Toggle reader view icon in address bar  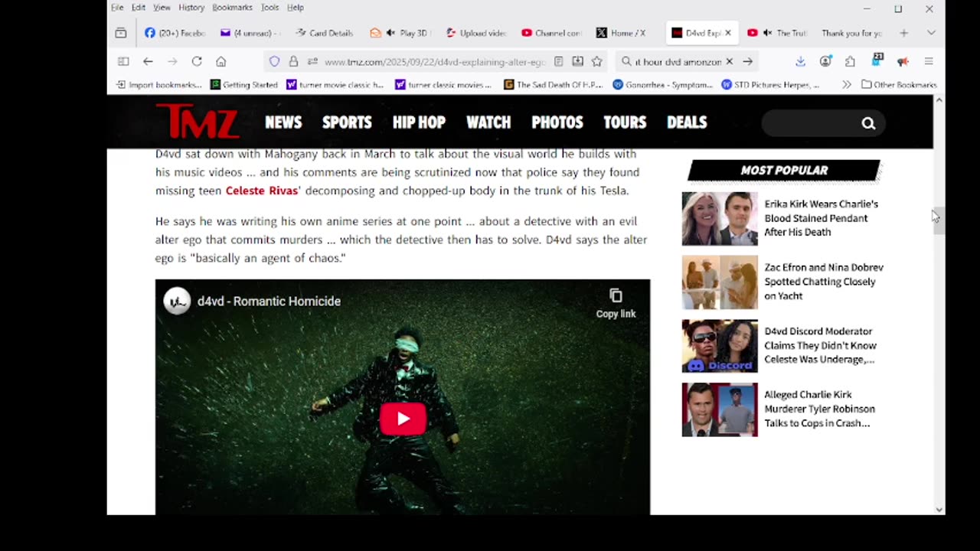point(559,61)
